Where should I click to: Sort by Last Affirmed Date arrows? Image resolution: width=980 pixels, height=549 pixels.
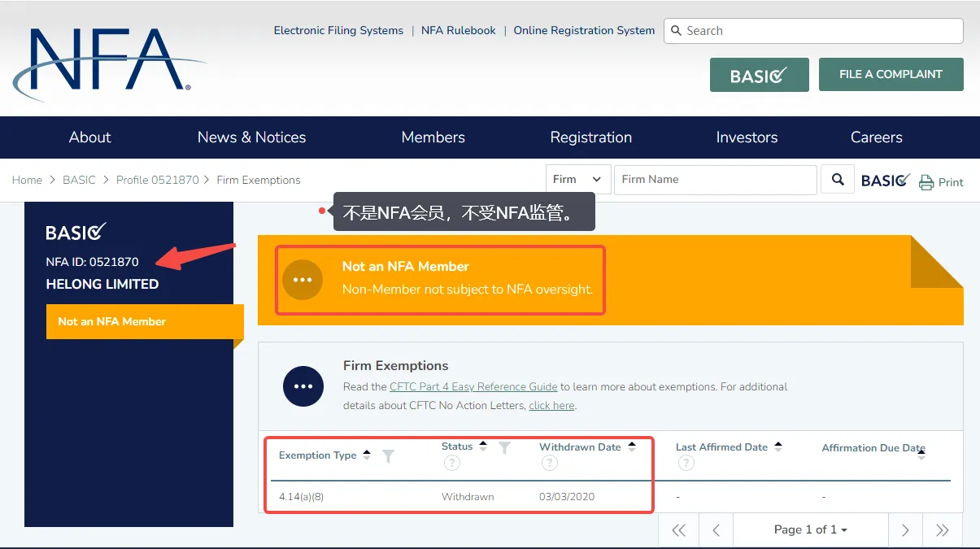[x=778, y=447]
